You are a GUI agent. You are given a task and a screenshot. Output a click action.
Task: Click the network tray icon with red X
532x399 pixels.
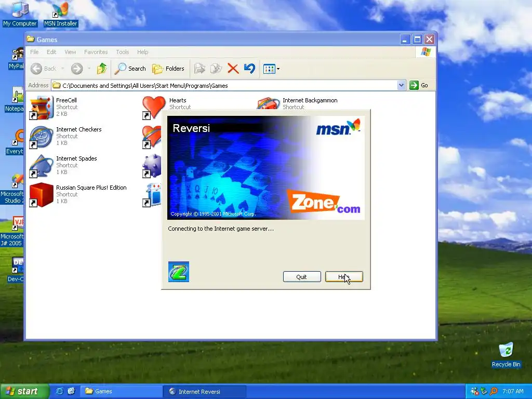tap(475, 391)
